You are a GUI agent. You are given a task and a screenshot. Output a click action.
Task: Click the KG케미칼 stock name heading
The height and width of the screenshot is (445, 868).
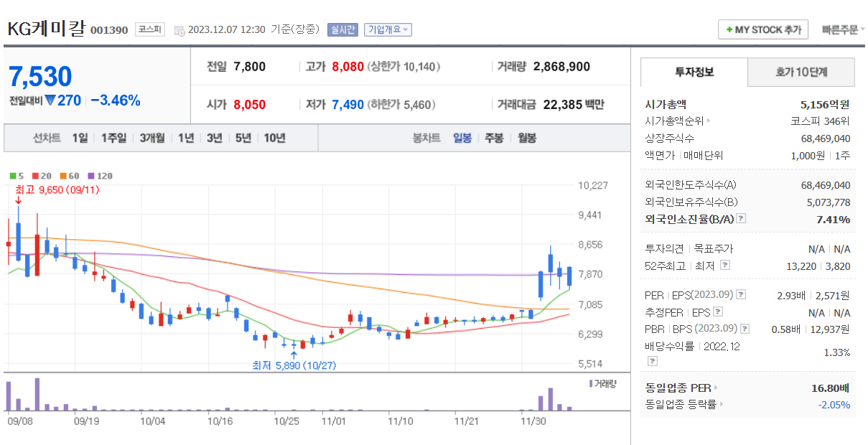(46, 29)
